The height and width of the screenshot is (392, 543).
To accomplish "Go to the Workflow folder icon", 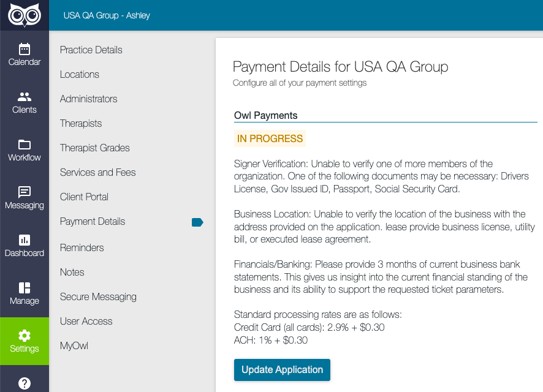I will pos(25,145).
